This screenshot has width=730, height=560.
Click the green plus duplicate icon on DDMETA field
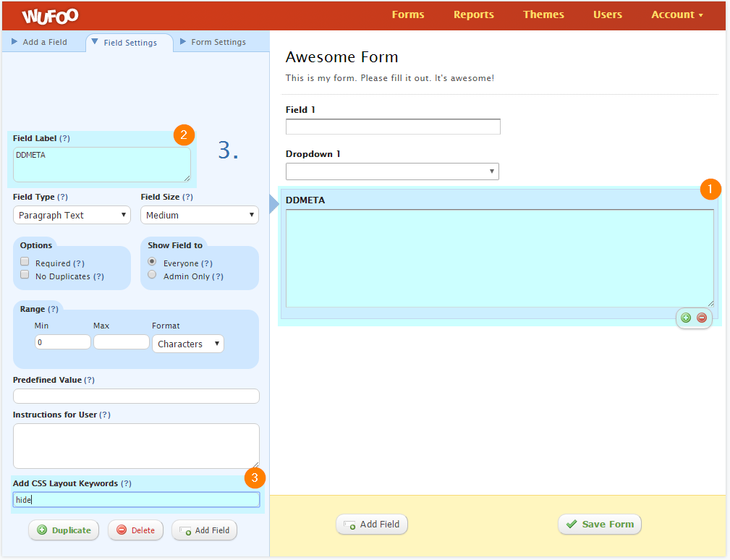pyautogui.click(x=686, y=318)
